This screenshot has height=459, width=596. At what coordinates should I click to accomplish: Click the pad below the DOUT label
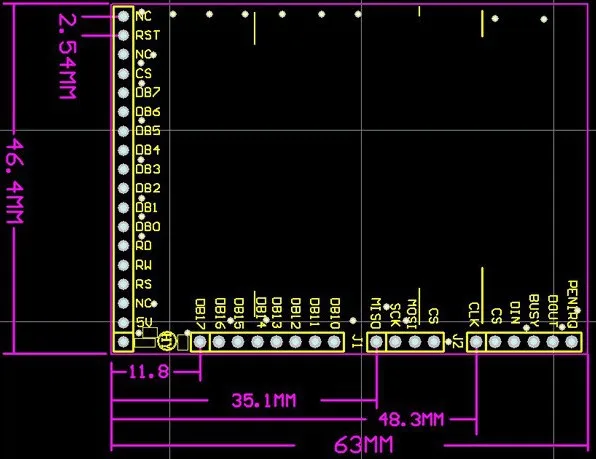[x=552, y=342]
